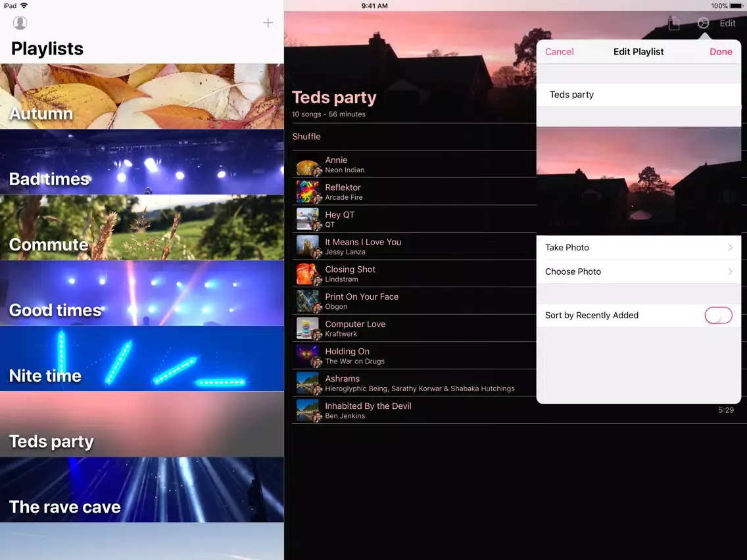Select the Take Photo option
The height and width of the screenshot is (560, 747).
(639, 247)
